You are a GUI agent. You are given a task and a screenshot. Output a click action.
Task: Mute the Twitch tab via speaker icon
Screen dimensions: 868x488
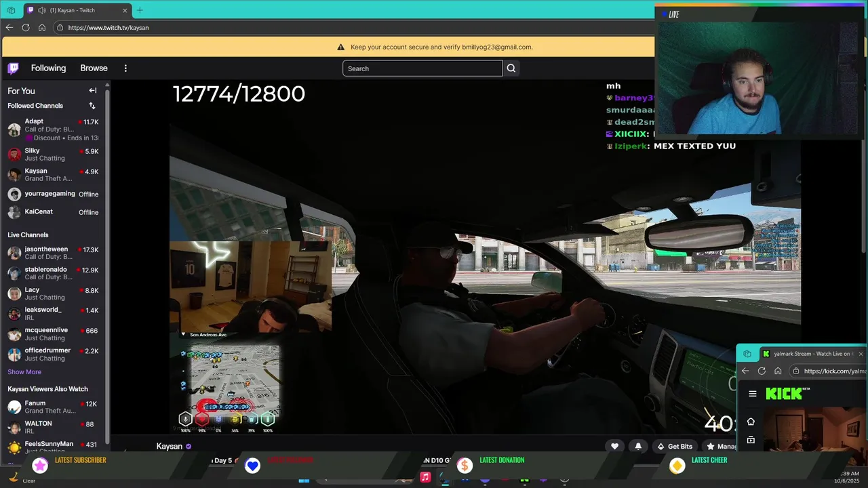(42, 10)
